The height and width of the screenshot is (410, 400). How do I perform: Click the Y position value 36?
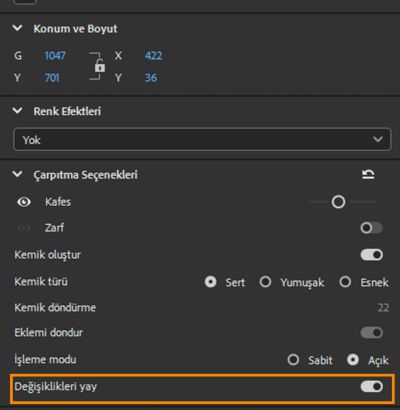click(x=151, y=78)
